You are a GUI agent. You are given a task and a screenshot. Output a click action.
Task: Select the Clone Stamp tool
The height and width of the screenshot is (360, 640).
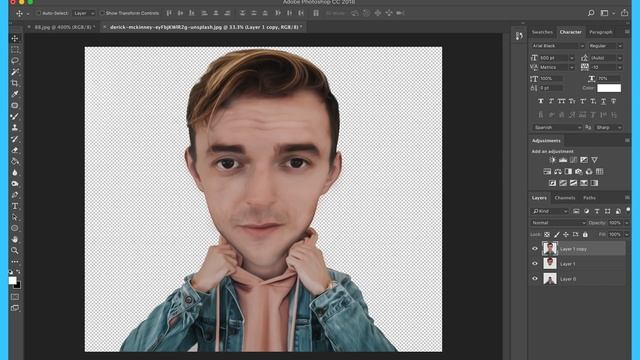click(x=15, y=127)
